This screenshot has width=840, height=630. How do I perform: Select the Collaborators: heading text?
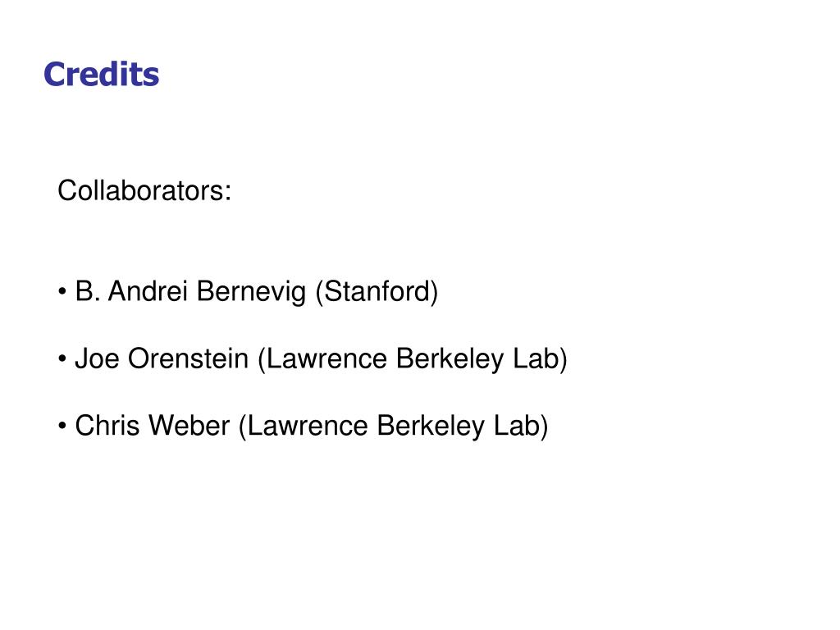pyautogui.click(x=144, y=190)
